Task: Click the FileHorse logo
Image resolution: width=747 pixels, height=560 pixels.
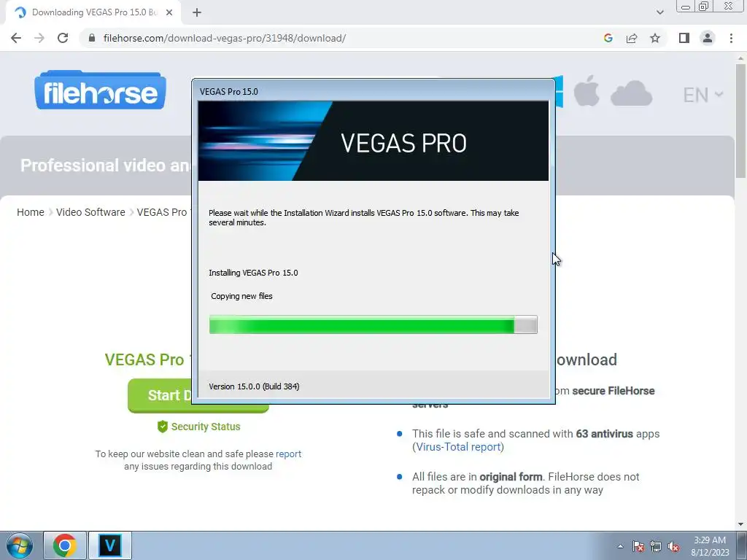Action: coord(100,90)
